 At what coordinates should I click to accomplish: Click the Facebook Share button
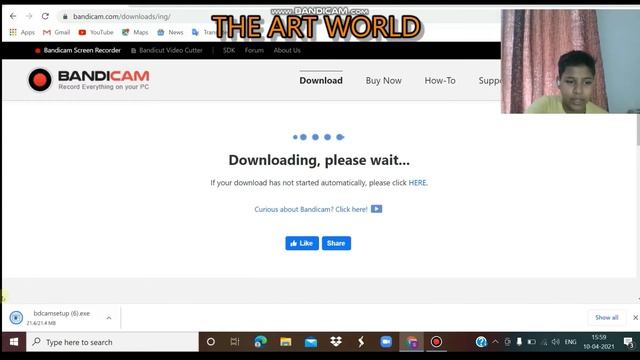point(336,243)
